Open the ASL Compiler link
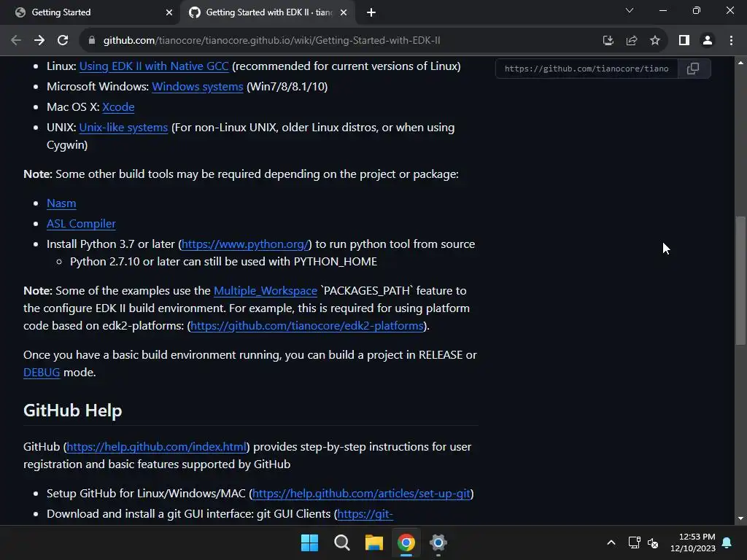747x560 pixels. 81,224
